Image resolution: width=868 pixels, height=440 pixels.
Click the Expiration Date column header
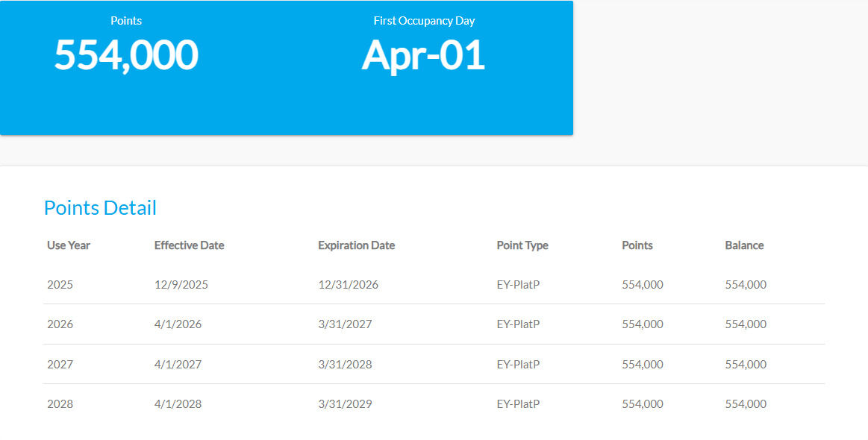[x=357, y=245]
